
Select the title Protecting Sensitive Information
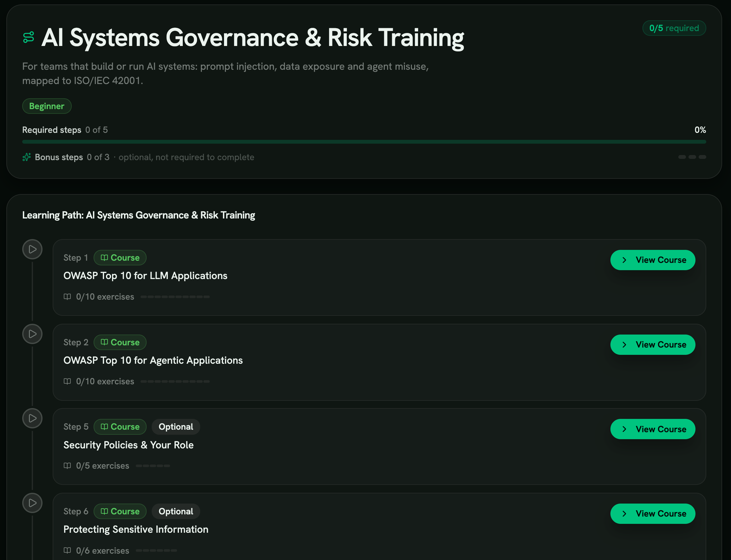coord(136,529)
